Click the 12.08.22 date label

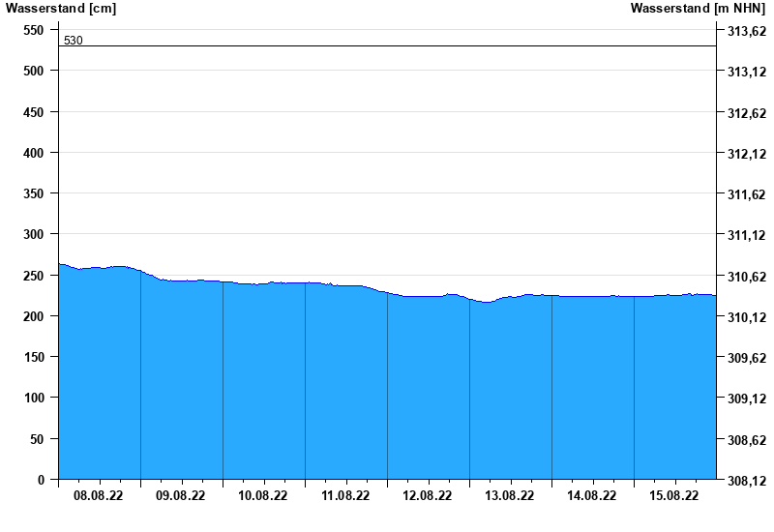point(427,495)
